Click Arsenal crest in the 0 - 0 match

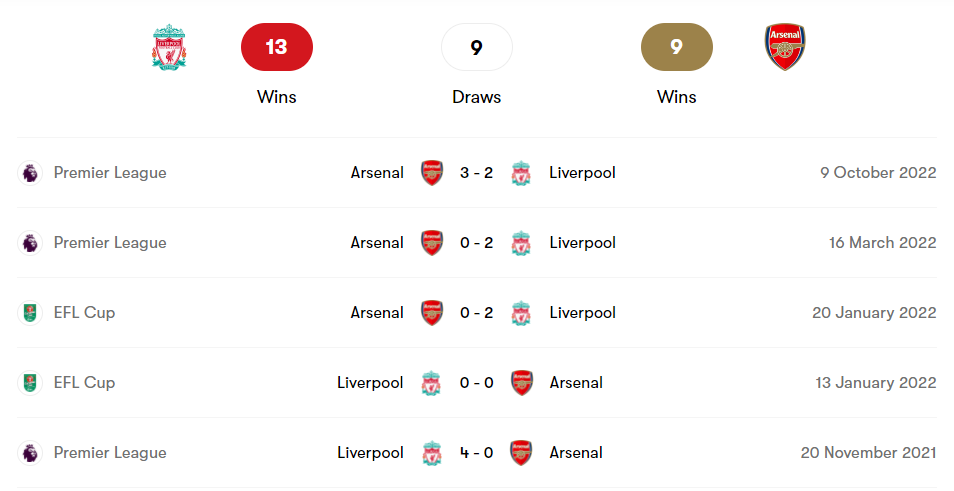[x=521, y=383]
